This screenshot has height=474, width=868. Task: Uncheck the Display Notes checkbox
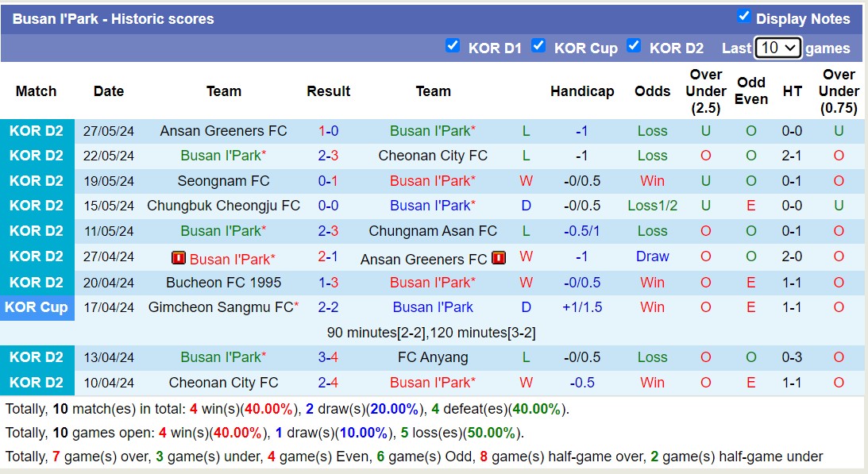744,16
